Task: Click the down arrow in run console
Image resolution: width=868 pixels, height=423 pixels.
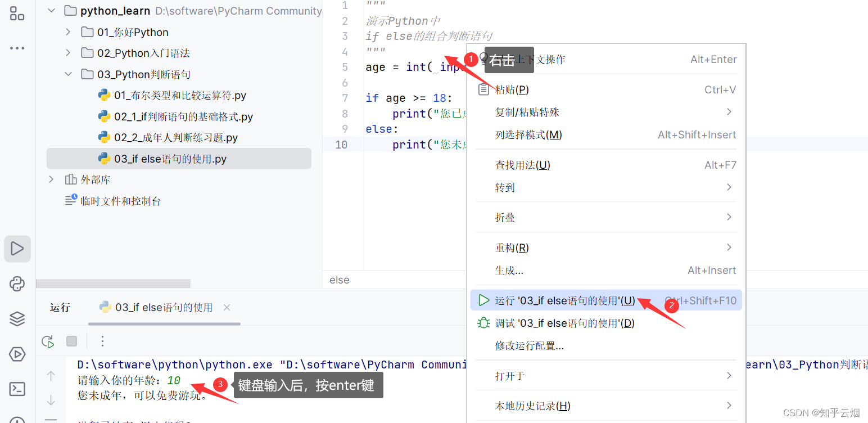Action: click(x=51, y=400)
